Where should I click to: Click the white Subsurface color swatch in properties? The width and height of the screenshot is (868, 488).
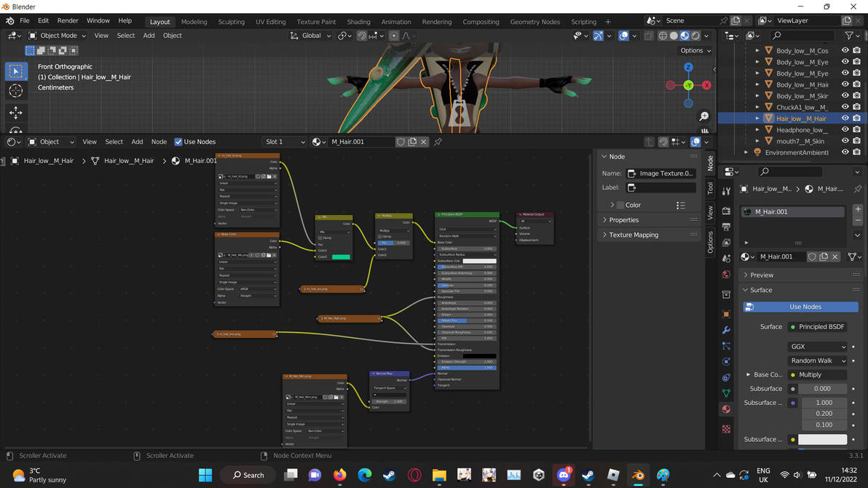click(822, 439)
